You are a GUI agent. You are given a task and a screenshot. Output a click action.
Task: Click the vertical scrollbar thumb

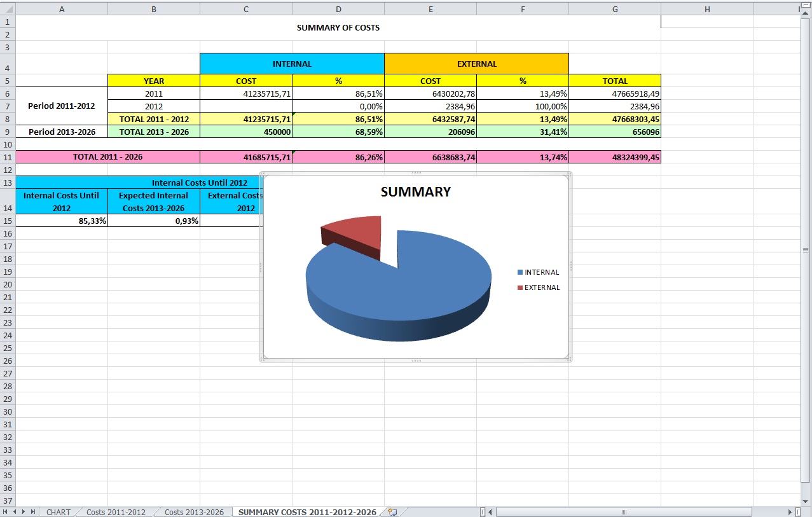[x=806, y=250]
